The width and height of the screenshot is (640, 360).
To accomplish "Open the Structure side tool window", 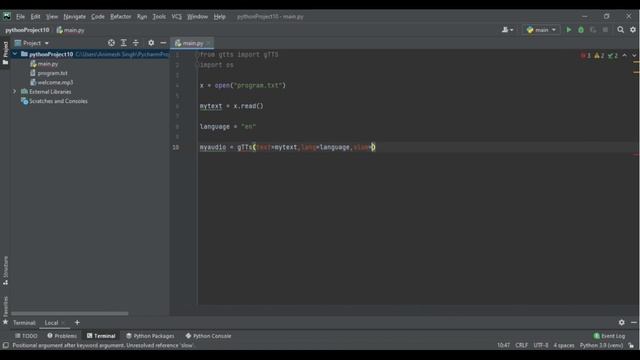I will pos(5,270).
